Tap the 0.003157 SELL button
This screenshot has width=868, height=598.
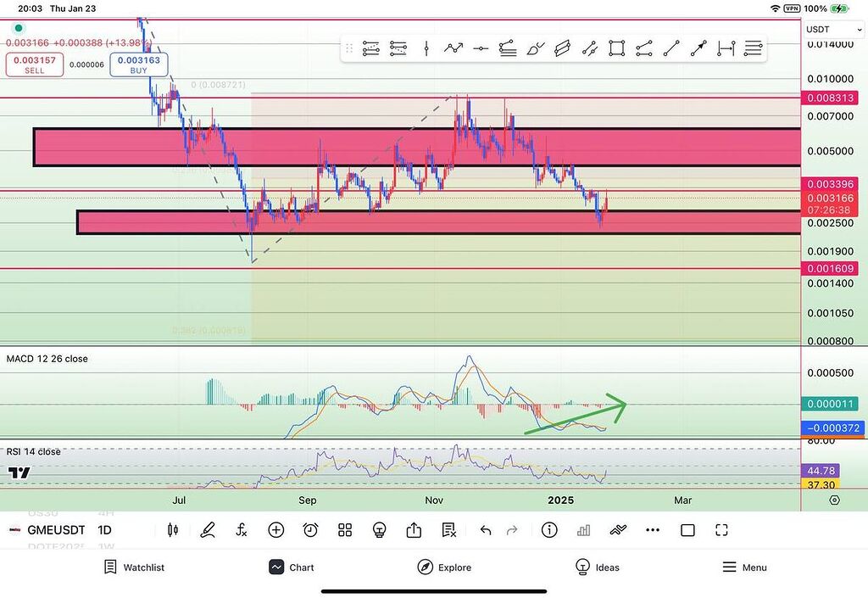[x=34, y=64]
